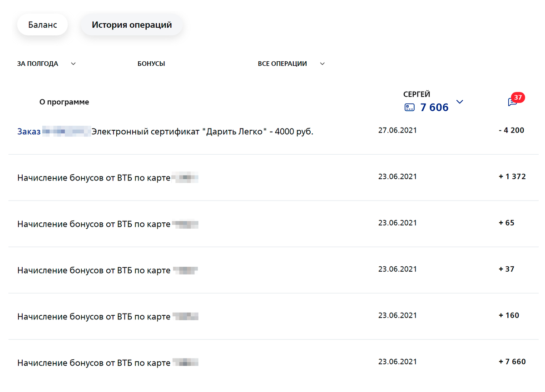Click the card icon beside 7 606 balance
Viewport: 545px width, 392px height.
pos(410,108)
